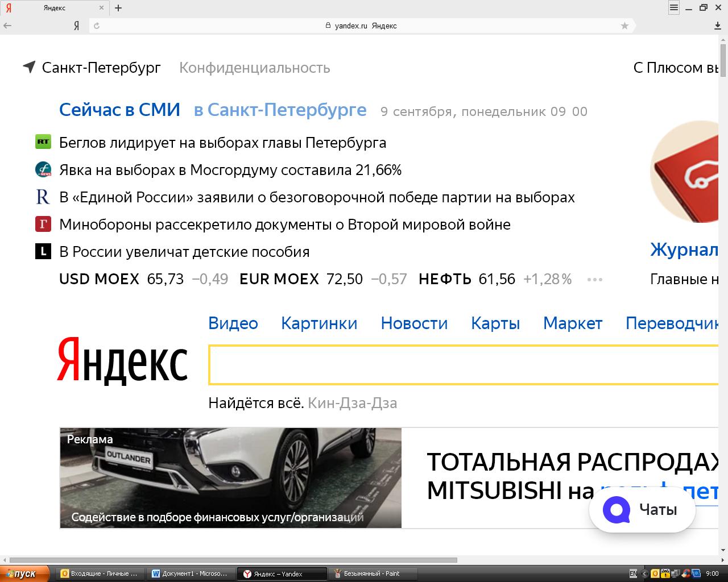Expand more quotes with the three dots
728x582 pixels.
594,279
